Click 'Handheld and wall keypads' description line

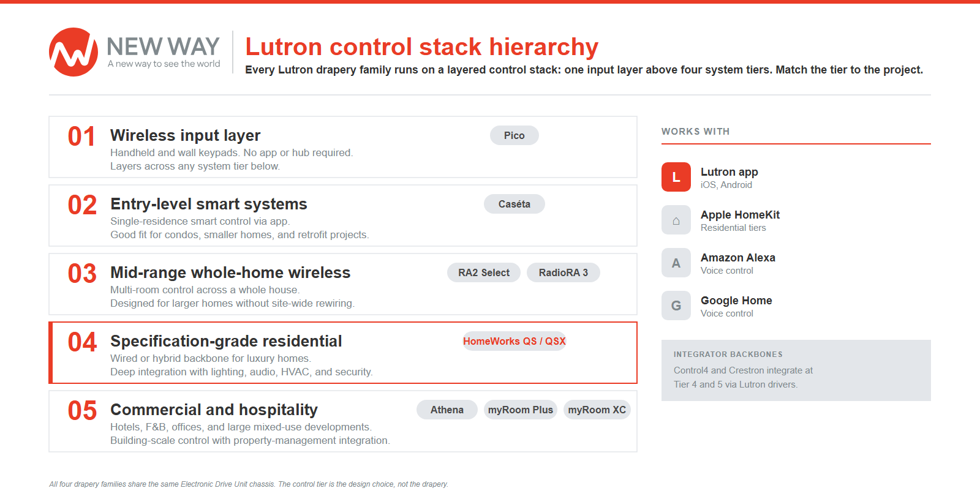[x=232, y=153]
